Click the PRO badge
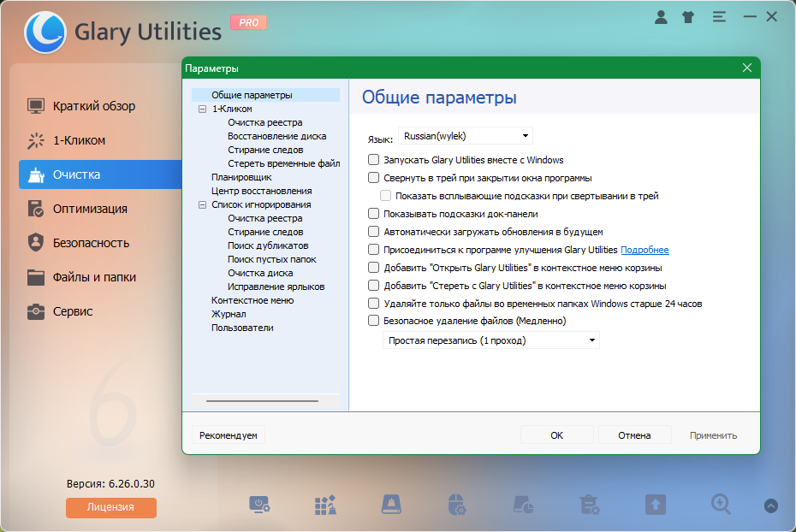Image resolution: width=796 pixels, height=532 pixels. click(248, 22)
